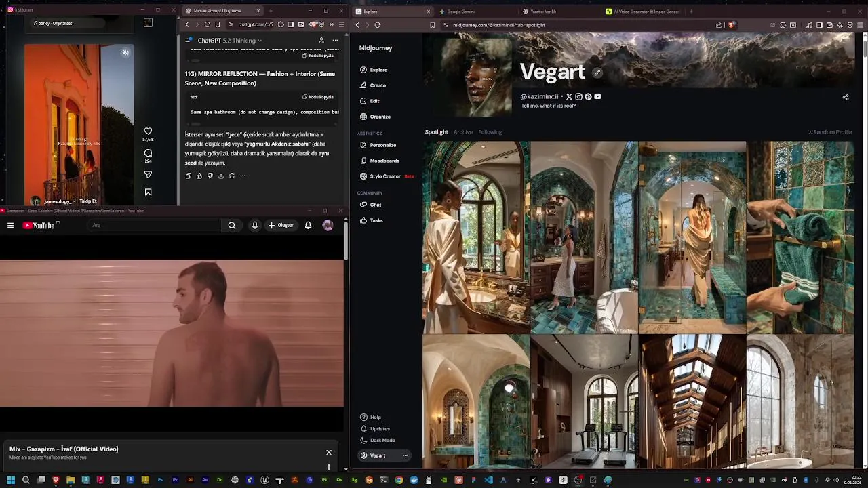Open the home gym arched window image

[584, 401]
